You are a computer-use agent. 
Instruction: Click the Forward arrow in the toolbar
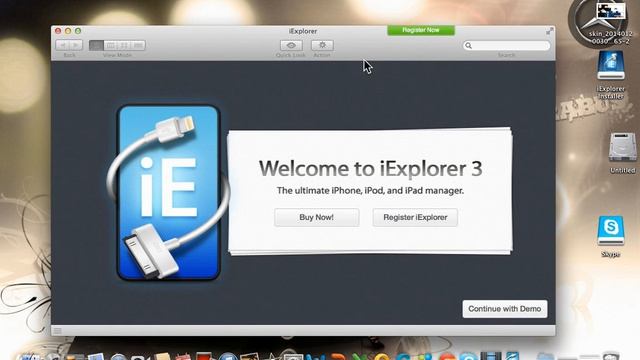(76, 45)
